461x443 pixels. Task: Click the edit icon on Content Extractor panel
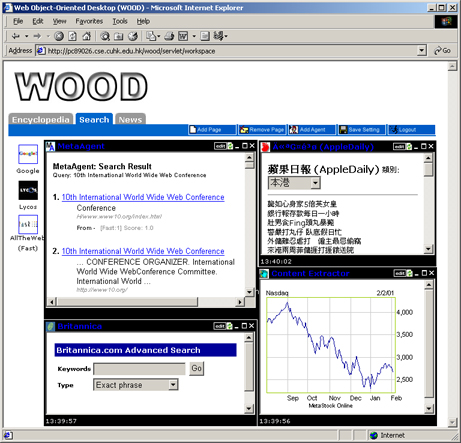[x=400, y=273]
